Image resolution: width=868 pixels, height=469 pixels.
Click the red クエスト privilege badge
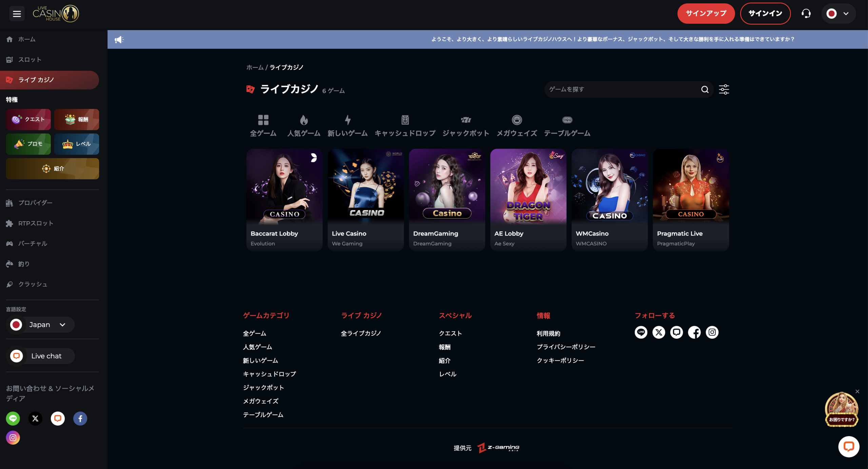click(28, 119)
